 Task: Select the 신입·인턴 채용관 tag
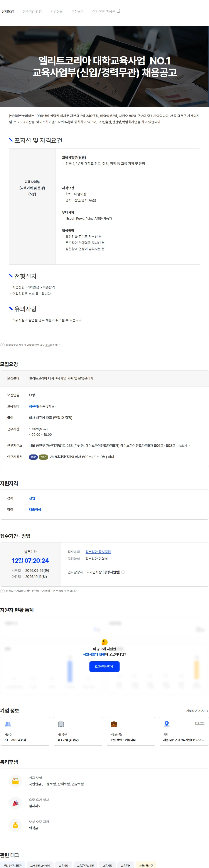click(x=12, y=865)
